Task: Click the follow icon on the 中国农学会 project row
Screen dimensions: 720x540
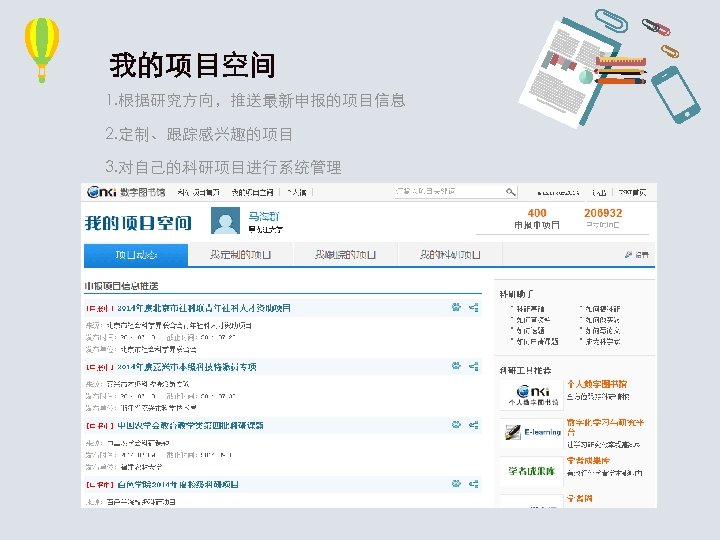Action: pyautogui.click(x=456, y=425)
